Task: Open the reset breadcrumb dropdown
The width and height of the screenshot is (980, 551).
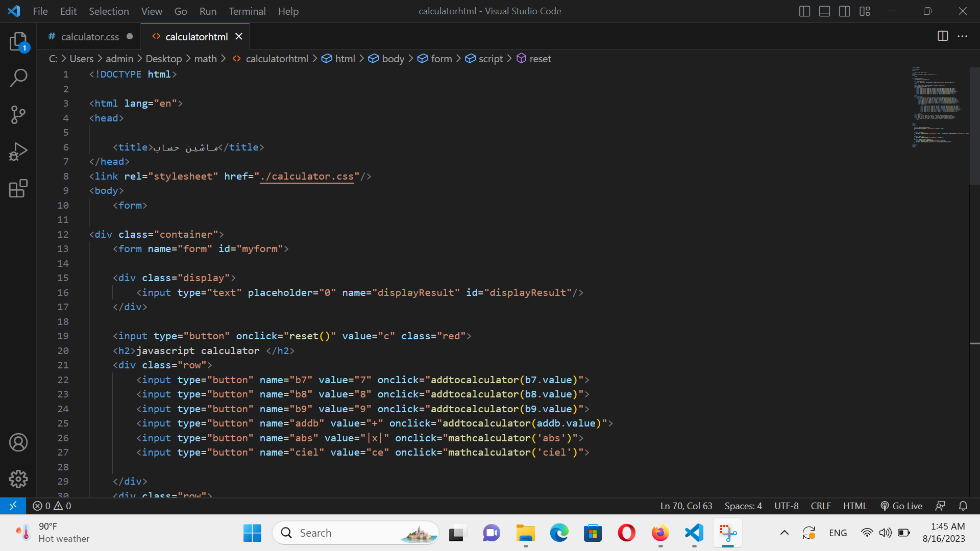Action: pos(534,59)
